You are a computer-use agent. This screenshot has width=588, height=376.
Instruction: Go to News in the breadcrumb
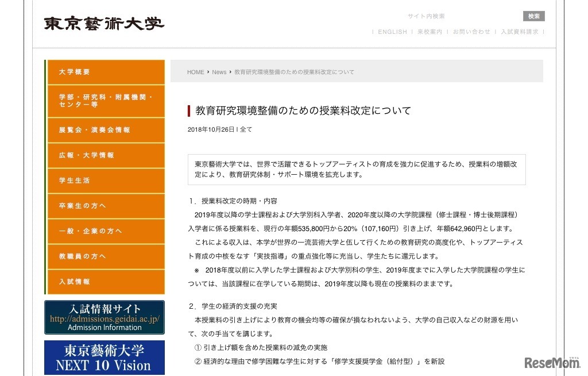(x=219, y=72)
